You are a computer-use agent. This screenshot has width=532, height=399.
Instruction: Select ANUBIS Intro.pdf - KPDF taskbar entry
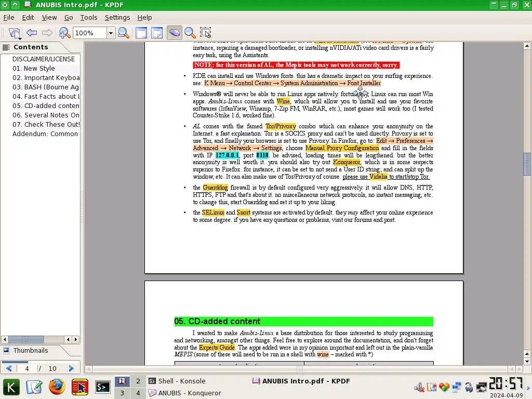301,381
